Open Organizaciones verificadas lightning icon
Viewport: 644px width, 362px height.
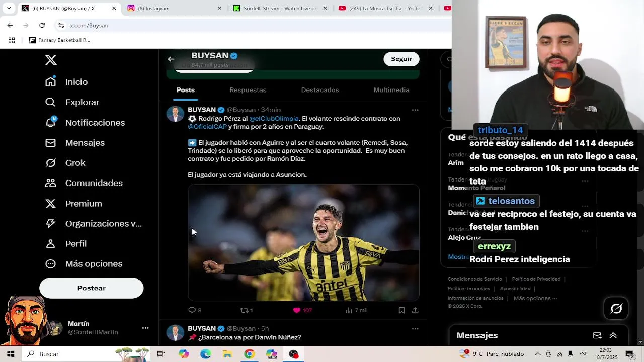[50, 224]
